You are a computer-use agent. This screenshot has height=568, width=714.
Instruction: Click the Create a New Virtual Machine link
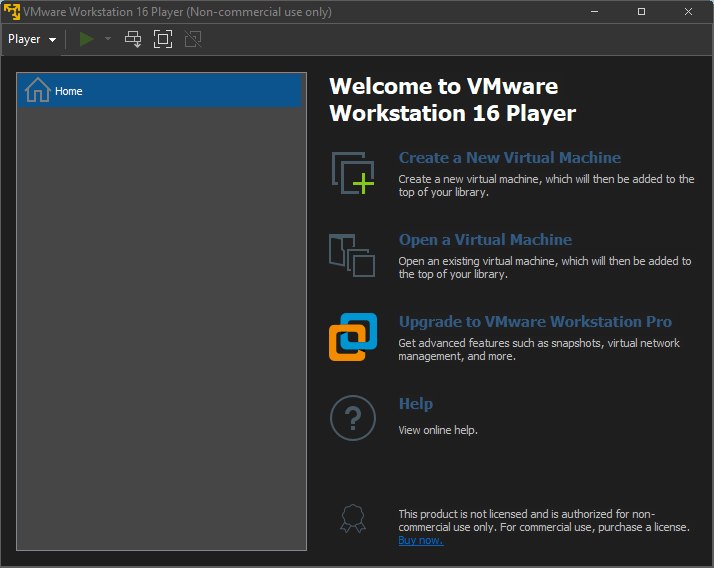click(x=510, y=158)
